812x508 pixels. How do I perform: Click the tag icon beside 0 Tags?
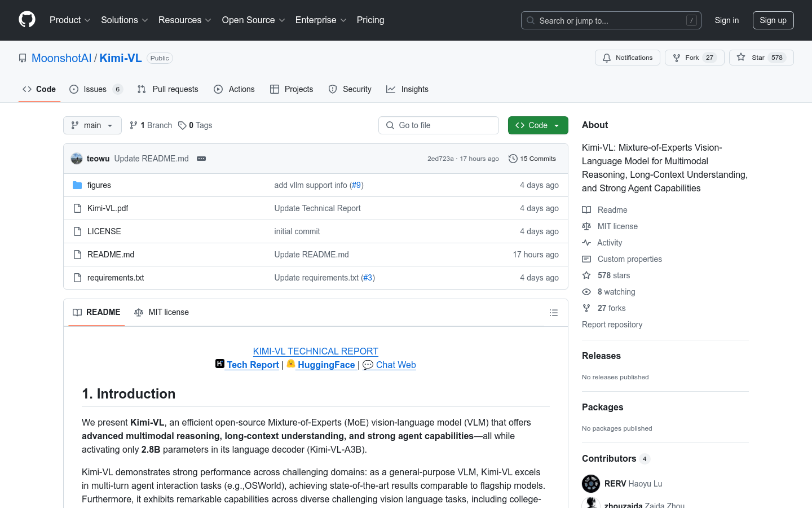pyautogui.click(x=182, y=125)
